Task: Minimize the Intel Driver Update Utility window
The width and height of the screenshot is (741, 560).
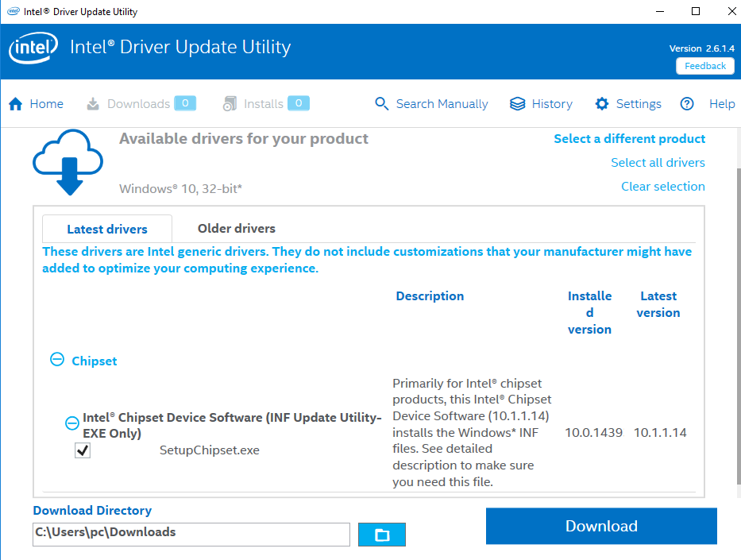Action: click(660, 11)
